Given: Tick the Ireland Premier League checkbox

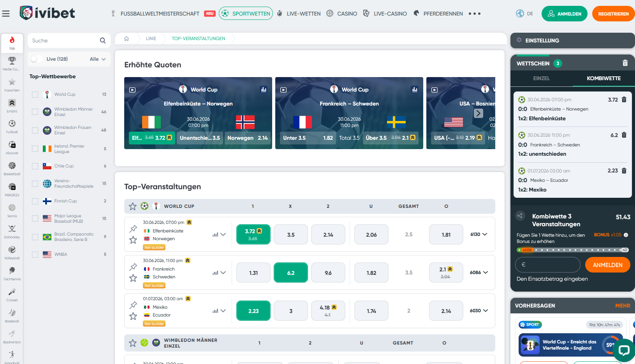Looking at the screenshot, I should coord(35,149).
